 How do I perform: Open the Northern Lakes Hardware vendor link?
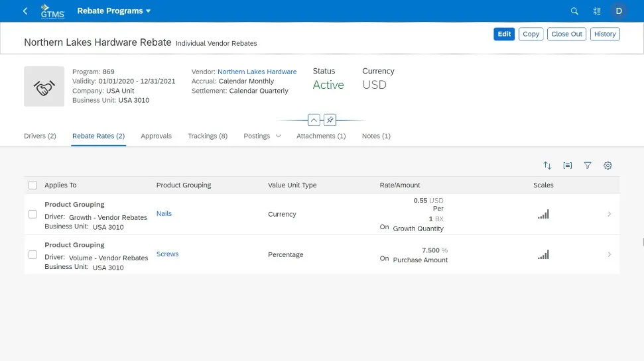pos(257,72)
